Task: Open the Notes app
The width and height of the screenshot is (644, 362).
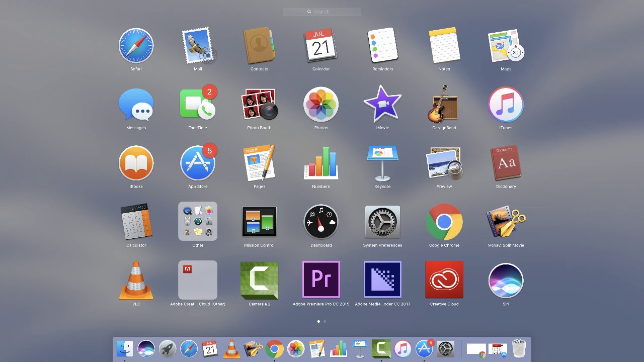Action: [x=444, y=46]
